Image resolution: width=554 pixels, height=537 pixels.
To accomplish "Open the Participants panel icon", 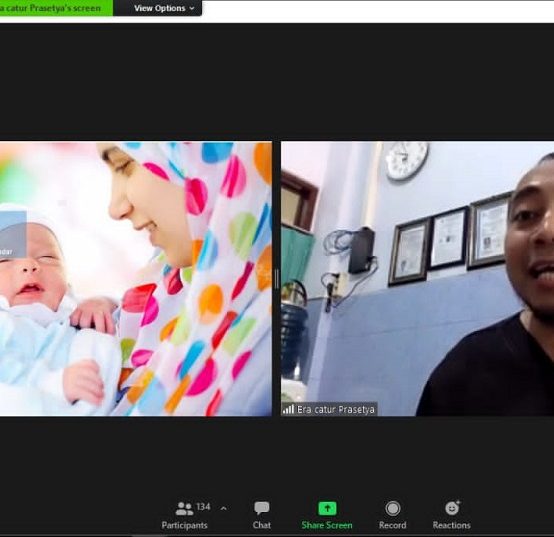I will pos(184,509).
